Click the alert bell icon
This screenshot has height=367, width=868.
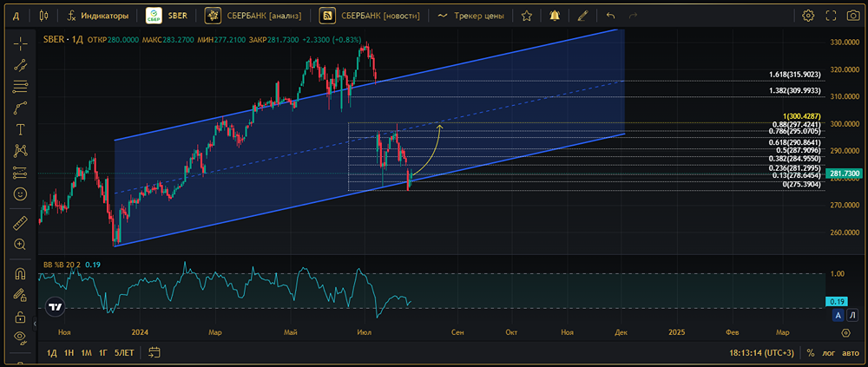point(554,16)
